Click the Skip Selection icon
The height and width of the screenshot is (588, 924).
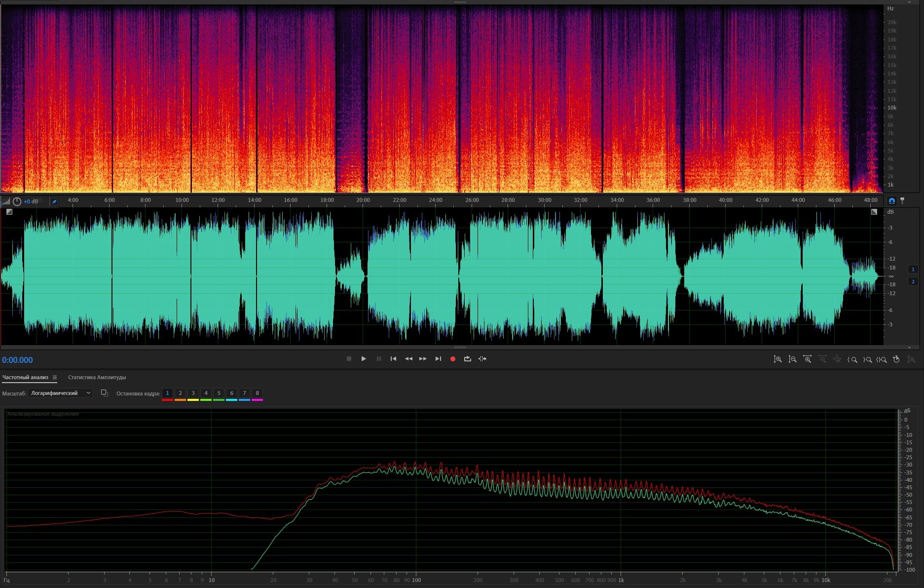pos(482,359)
